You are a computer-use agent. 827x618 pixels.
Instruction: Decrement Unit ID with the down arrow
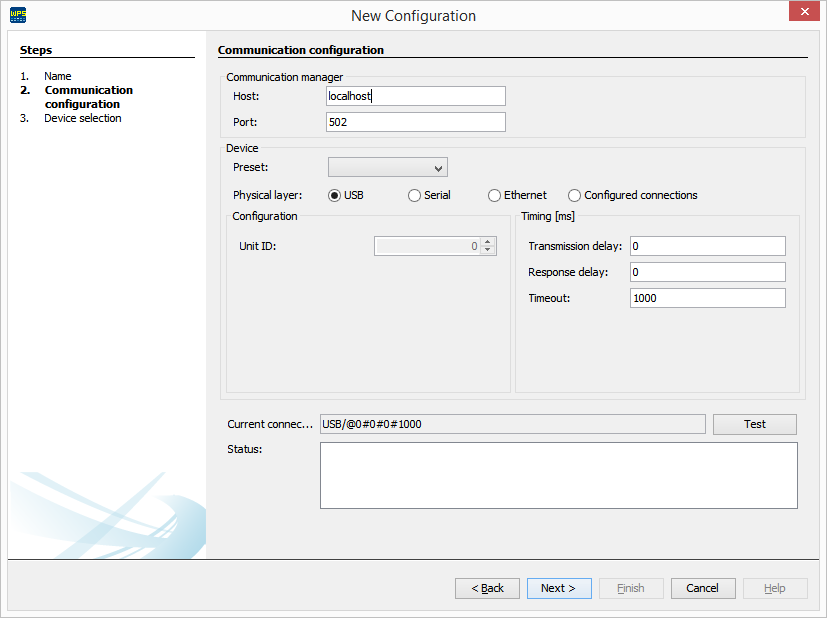489,250
